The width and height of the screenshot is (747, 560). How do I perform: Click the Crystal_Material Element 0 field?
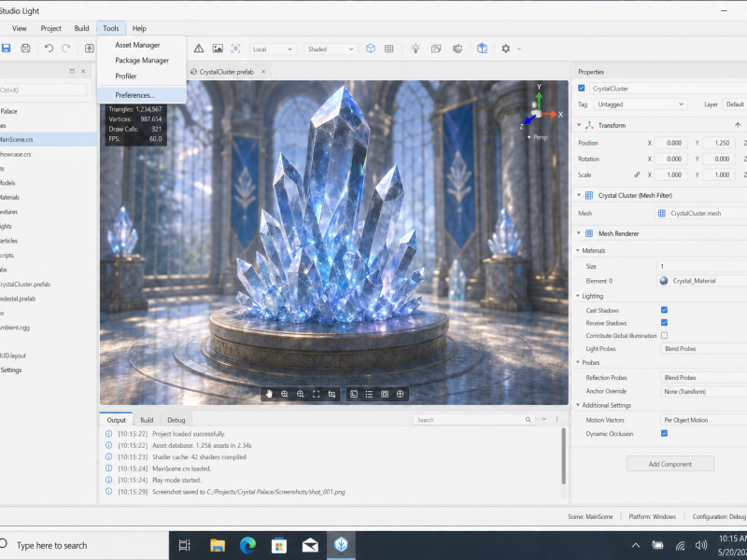(x=702, y=281)
